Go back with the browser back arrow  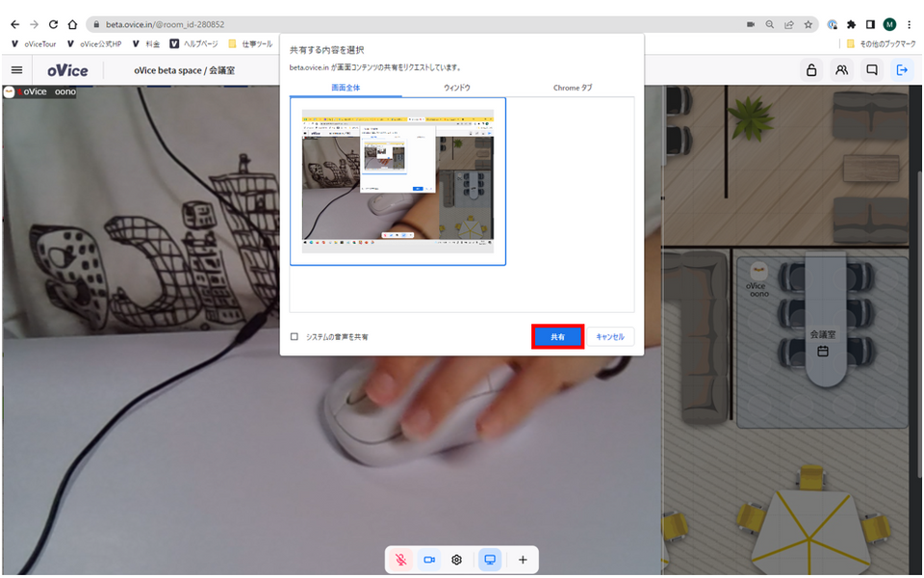[x=15, y=25]
